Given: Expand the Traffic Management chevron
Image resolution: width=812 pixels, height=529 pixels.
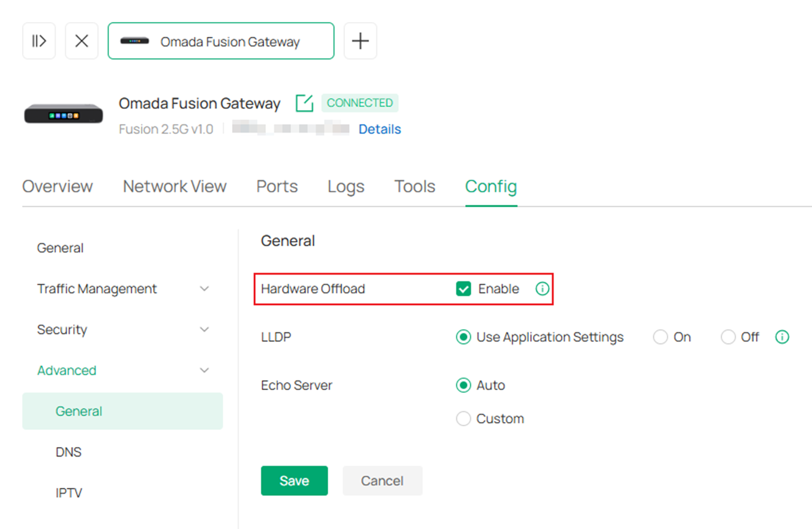Looking at the screenshot, I should [x=205, y=289].
